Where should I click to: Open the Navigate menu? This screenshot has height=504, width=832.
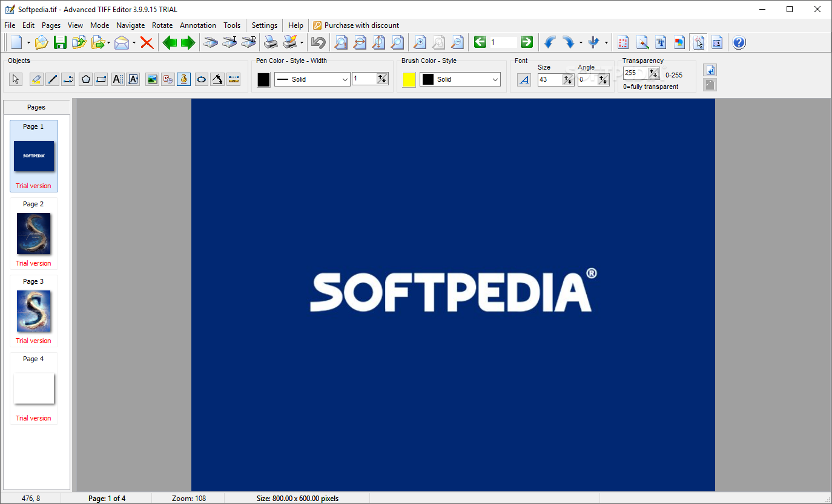131,25
